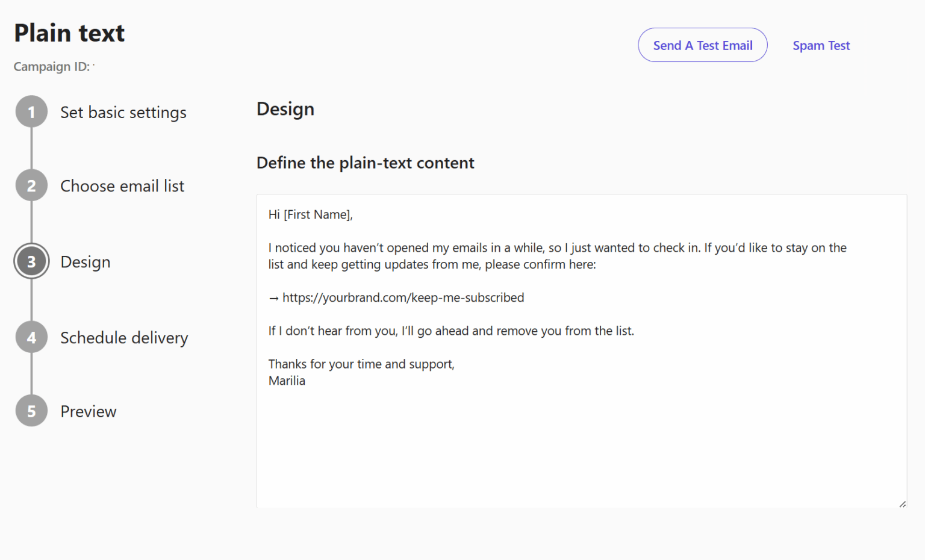925x560 pixels.
Task: Click the step 5 circle indicator
Action: coord(31,411)
